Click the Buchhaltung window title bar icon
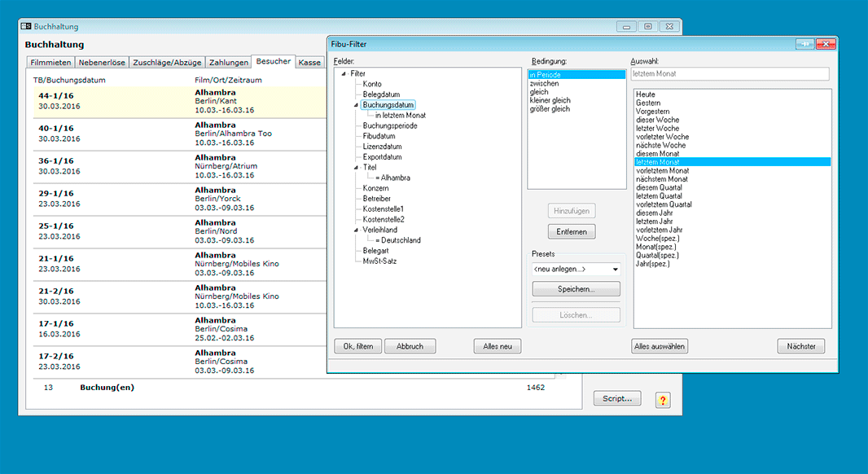The width and height of the screenshot is (868, 474). [x=26, y=27]
